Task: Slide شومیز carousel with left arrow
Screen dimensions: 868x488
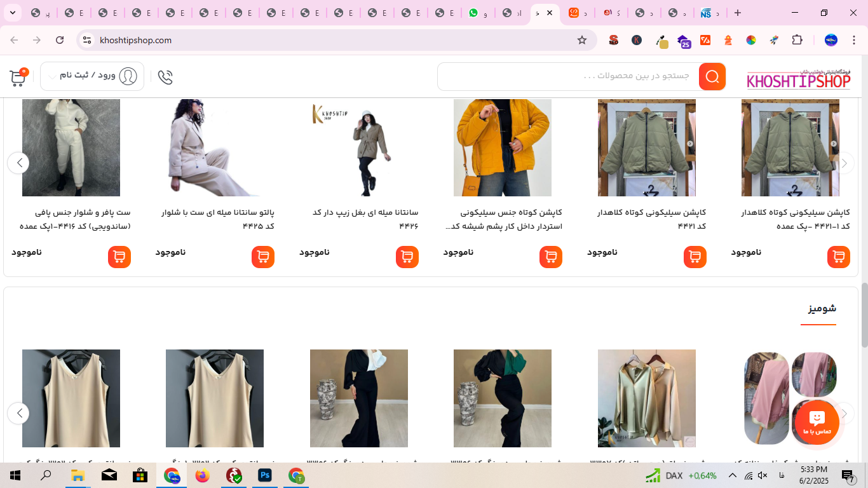Action: (18, 414)
